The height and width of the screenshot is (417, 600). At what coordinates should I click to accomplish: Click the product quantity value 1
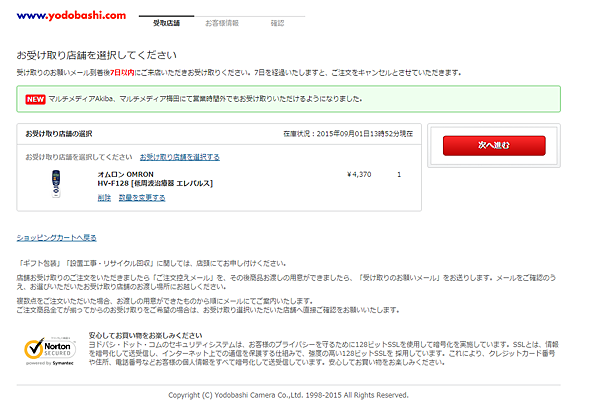click(x=399, y=174)
